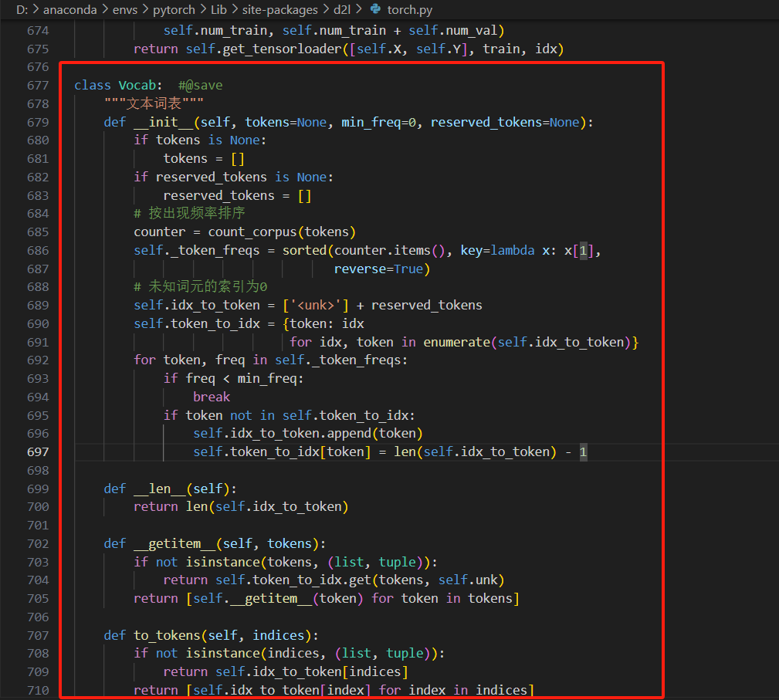Click the __getitem__ method definition name
This screenshot has height=700, width=779.
pos(174,544)
